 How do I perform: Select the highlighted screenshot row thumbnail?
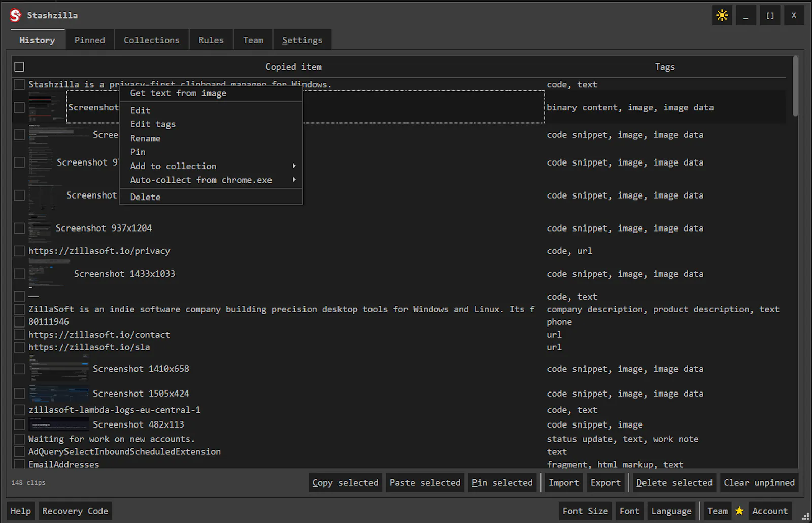47,107
